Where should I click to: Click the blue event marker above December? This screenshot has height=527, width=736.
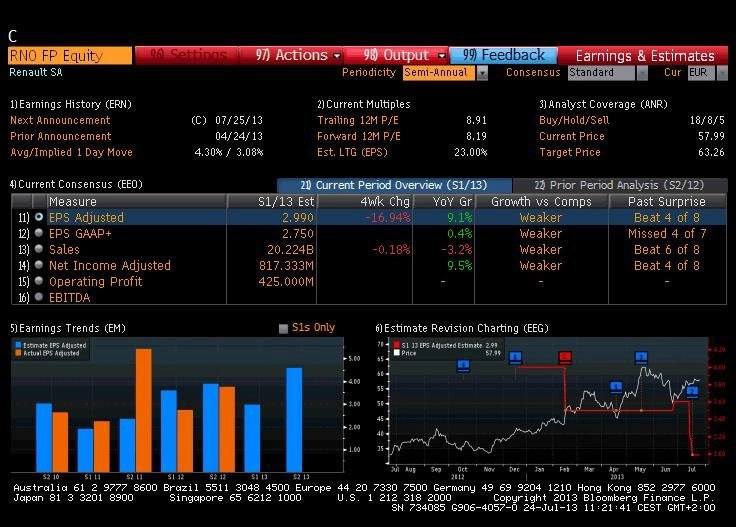[515, 358]
